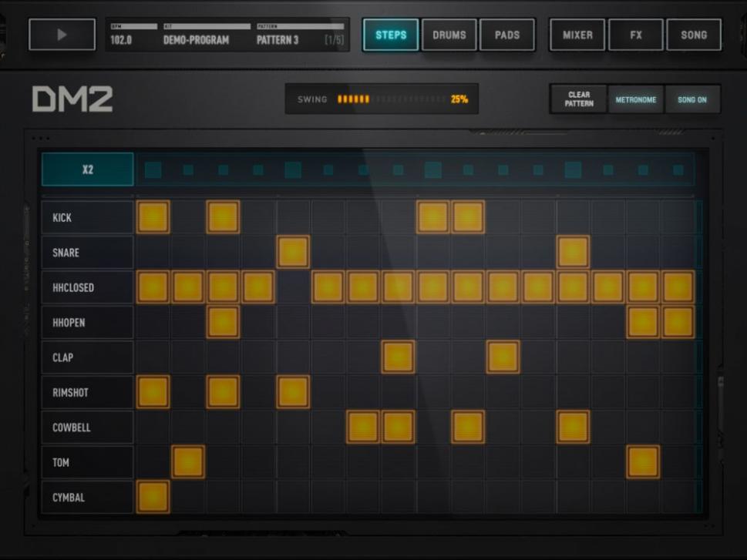Image resolution: width=747 pixels, height=560 pixels.
Task: Select the COWBELL instrument row label
Action: click(x=86, y=428)
